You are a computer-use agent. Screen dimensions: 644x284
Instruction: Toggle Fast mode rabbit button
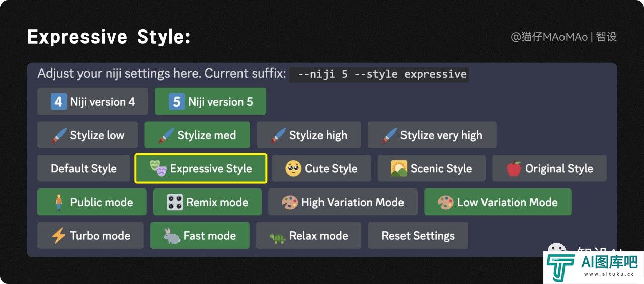point(200,235)
